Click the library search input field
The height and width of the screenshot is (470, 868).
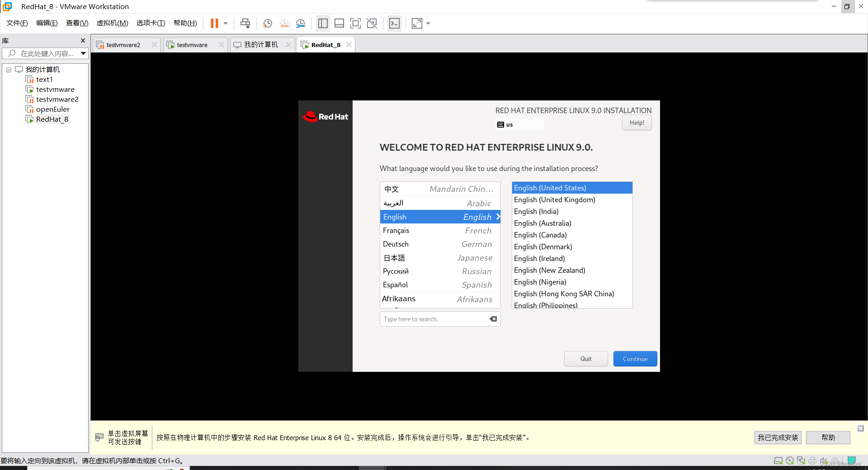pos(41,53)
